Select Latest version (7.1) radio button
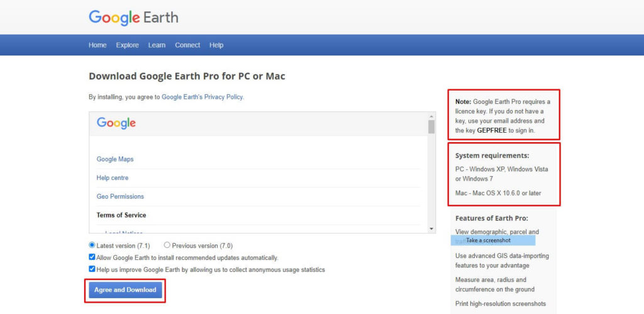 [x=92, y=245]
